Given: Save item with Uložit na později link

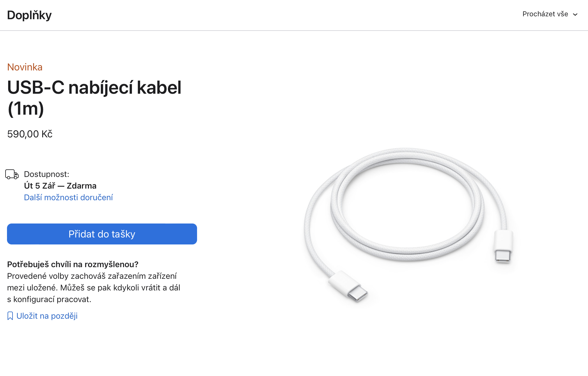Looking at the screenshot, I should [x=47, y=316].
